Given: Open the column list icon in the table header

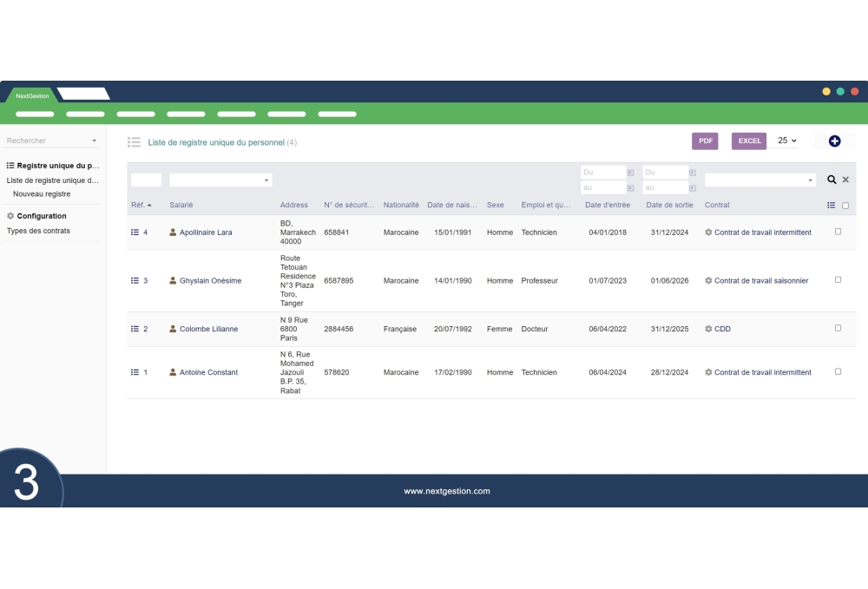Looking at the screenshot, I should point(832,206).
